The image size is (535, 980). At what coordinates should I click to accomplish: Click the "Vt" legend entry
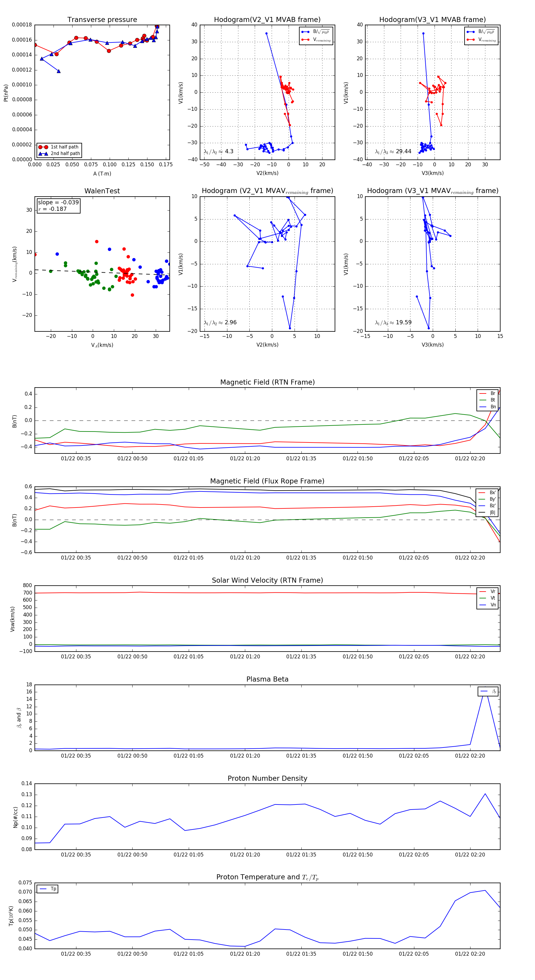click(487, 598)
